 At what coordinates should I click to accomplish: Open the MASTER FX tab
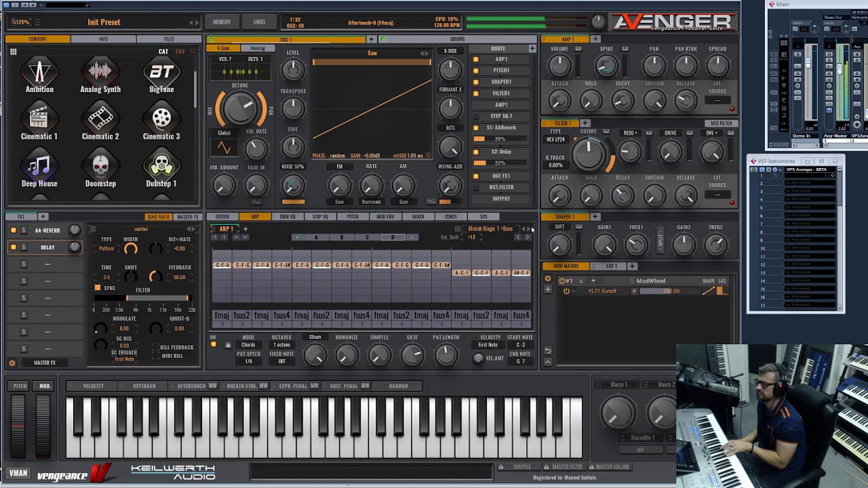[x=188, y=217]
